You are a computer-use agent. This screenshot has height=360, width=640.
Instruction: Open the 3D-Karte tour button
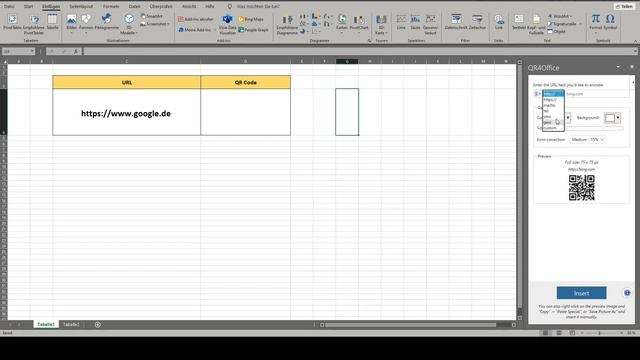pos(381,24)
